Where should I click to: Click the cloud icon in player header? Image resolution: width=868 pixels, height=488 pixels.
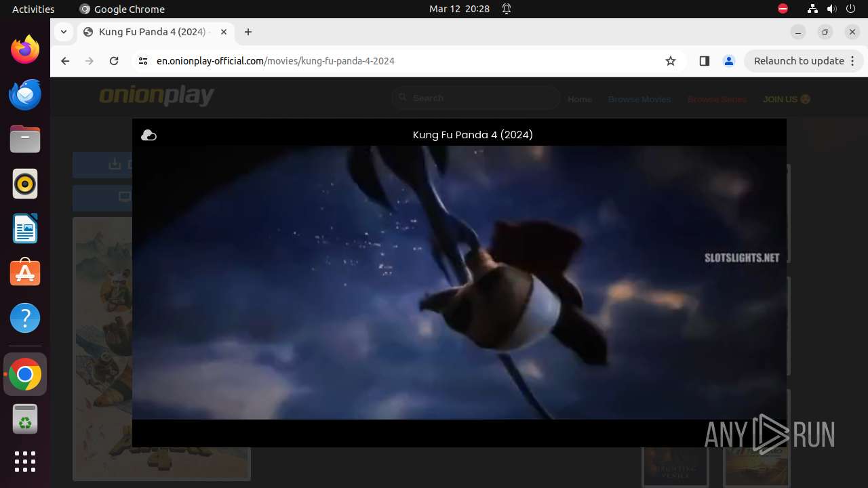tap(149, 136)
